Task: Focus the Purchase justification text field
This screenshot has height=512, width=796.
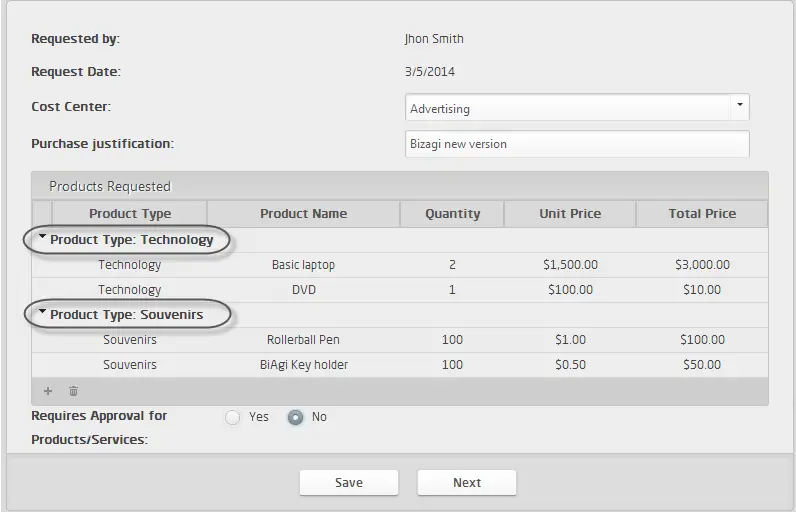Action: [577, 144]
